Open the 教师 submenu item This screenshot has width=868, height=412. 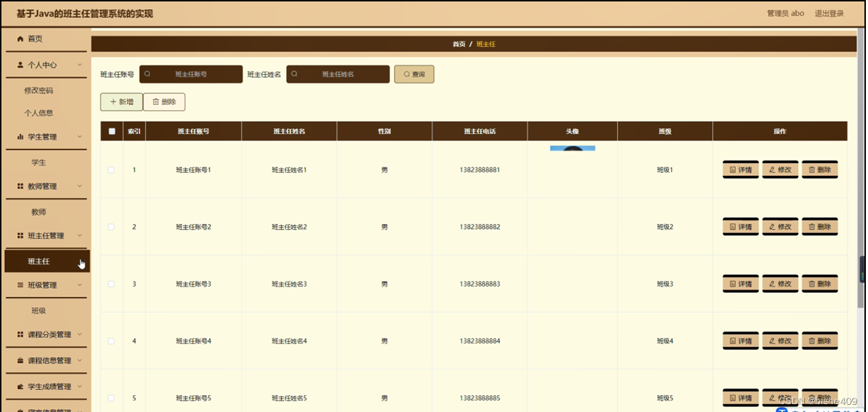tap(39, 212)
